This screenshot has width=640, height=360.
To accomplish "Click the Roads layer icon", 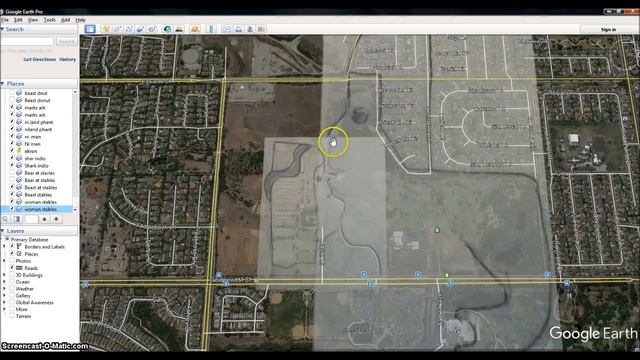I will click(19, 268).
